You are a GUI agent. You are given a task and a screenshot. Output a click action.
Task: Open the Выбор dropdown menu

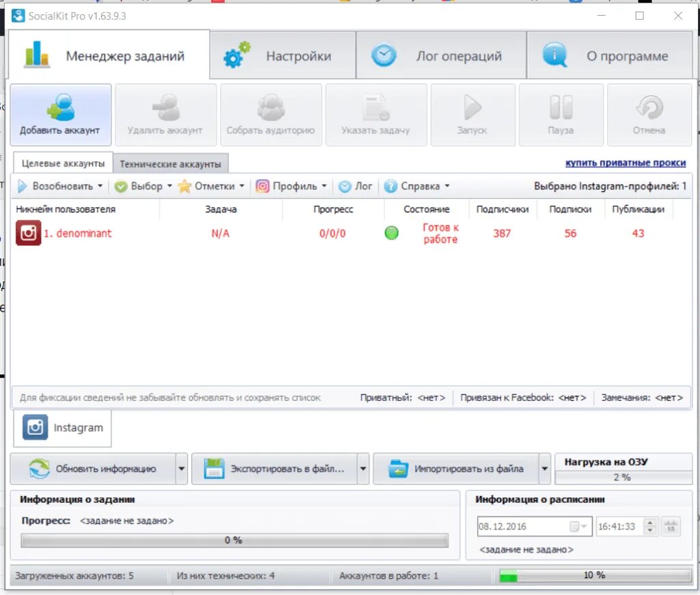[144, 186]
